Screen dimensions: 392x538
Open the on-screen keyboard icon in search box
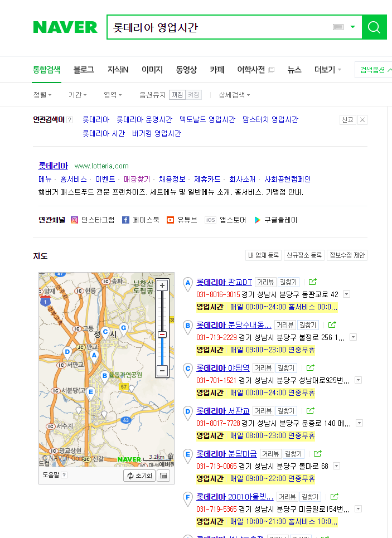(x=338, y=27)
